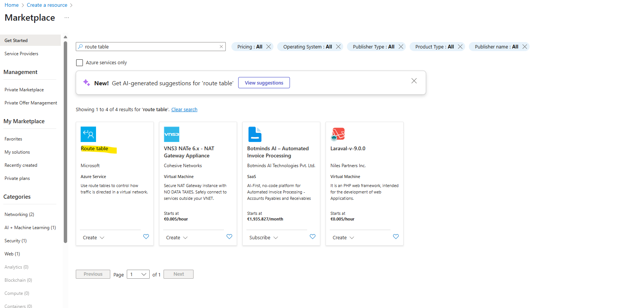The height and width of the screenshot is (308, 644).
Task: Select Blockchain (0) category
Action: pyautogui.click(x=18, y=280)
